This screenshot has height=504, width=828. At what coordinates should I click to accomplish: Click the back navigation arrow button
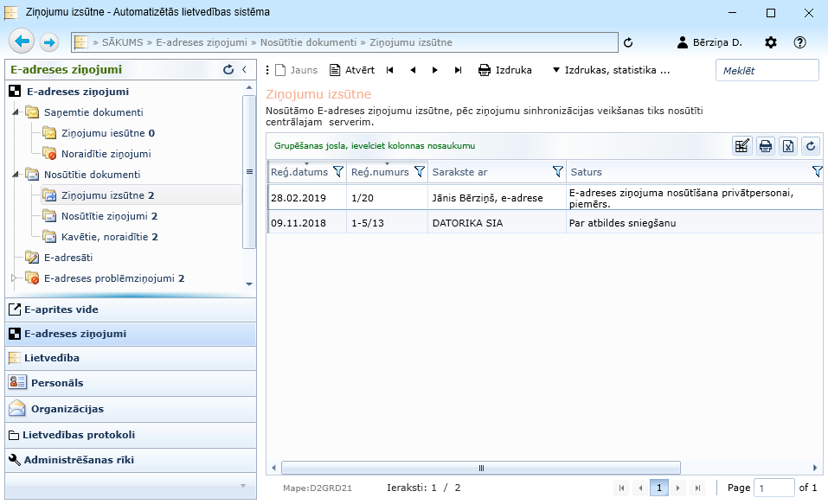coord(23,42)
